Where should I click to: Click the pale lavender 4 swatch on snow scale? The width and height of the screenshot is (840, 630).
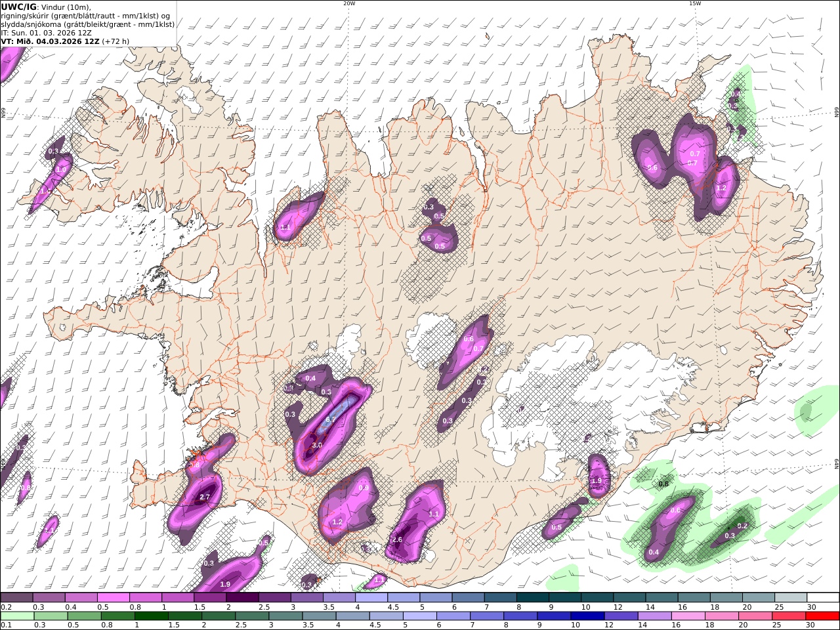[371, 598]
